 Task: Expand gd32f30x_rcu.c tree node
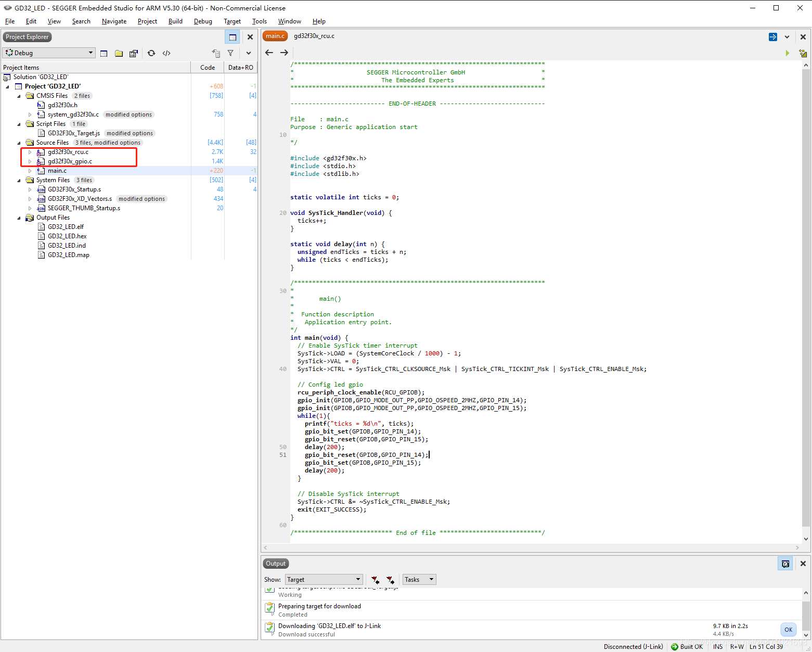point(30,152)
